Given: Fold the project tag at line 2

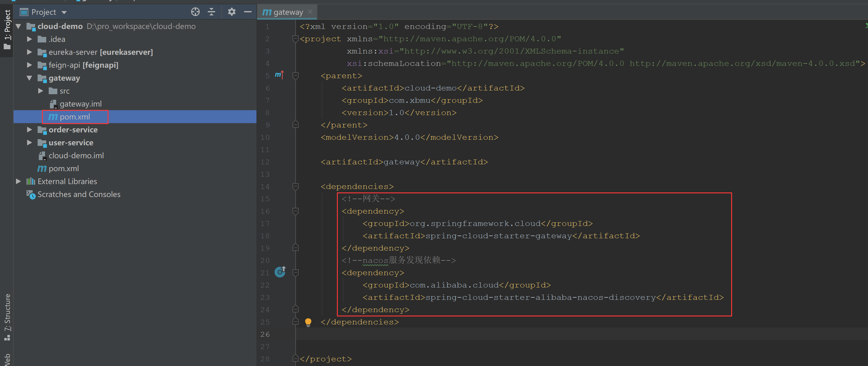Looking at the screenshot, I should pyautogui.click(x=296, y=39).
